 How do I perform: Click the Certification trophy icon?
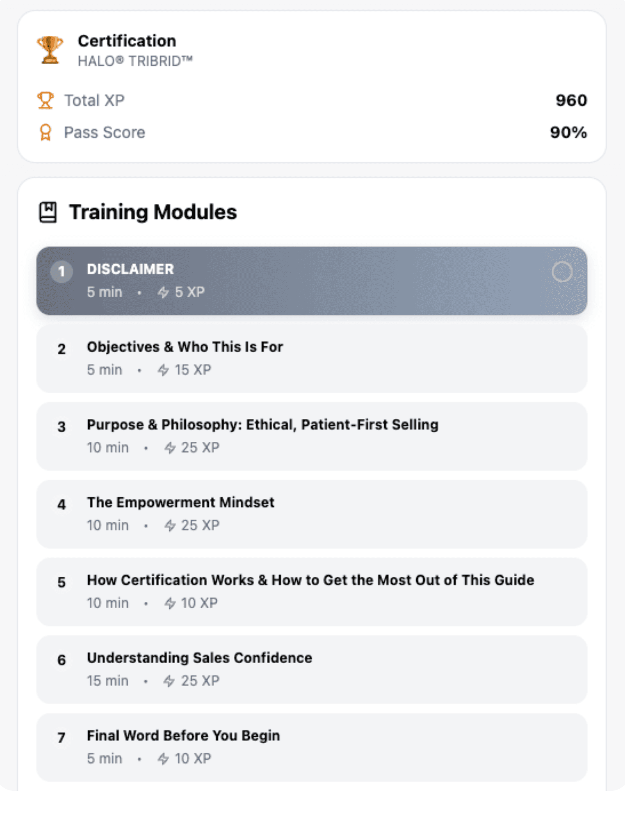click(x=48, y=48)
